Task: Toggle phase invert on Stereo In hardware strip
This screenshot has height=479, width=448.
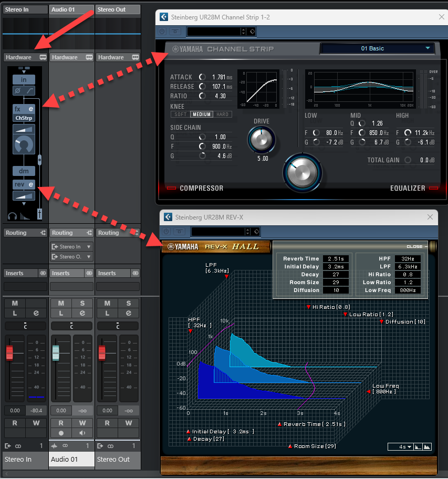Action: tap(18, 90)
